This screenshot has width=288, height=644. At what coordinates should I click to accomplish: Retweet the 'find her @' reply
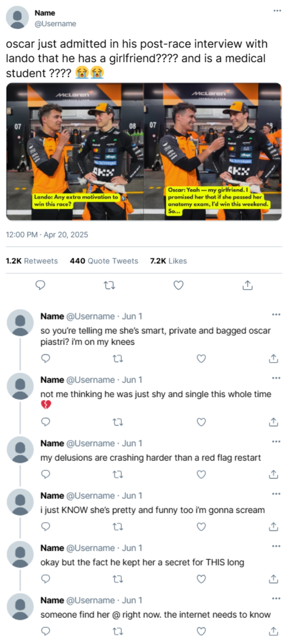(118, 631)
